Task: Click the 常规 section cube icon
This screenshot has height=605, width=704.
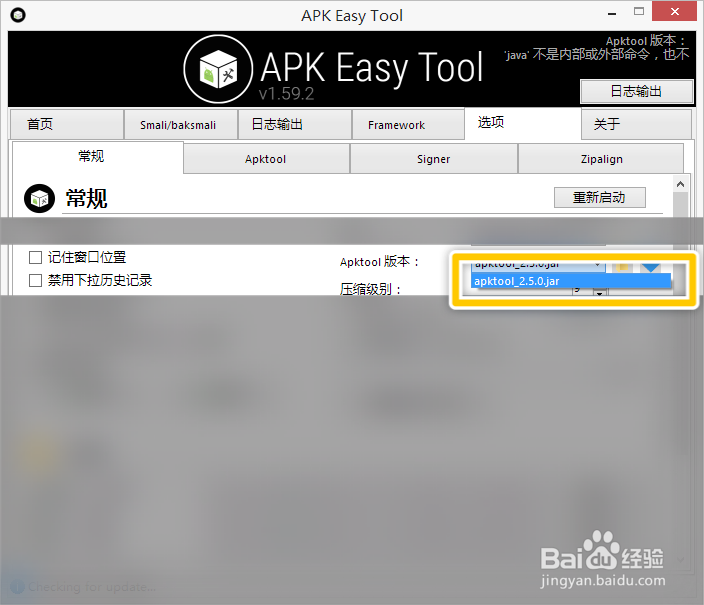Action: (x=40, y=198)
